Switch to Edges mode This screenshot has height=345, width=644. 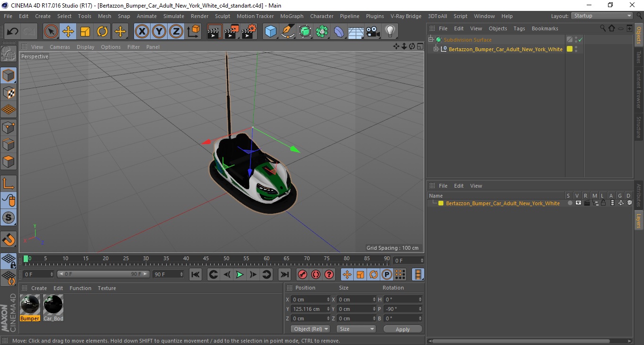click(9, 144)
